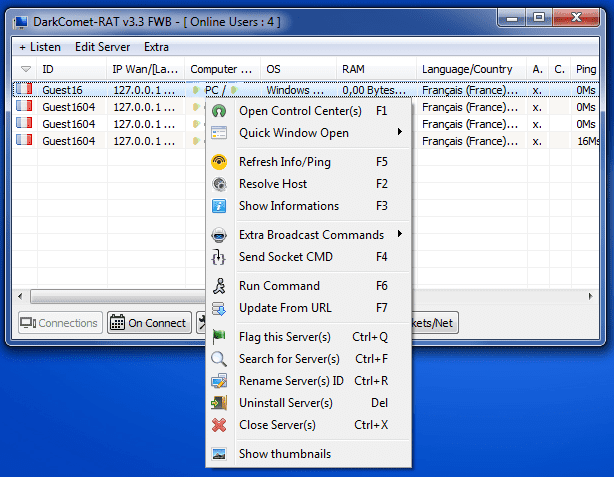Click the Run Command running-man icon
This screenshot has height=477, width=614.
(x=219, y=286)
